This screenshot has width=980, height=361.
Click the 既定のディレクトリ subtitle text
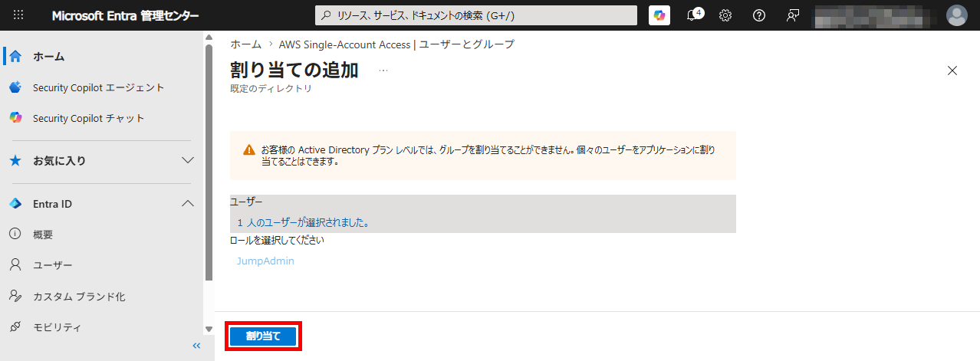click(x=271, y=89)
